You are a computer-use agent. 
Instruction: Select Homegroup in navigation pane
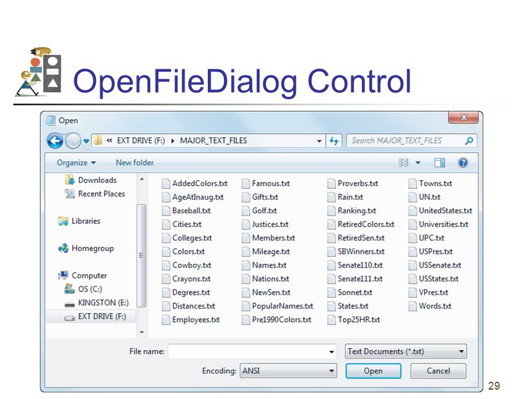click(86, 248)
